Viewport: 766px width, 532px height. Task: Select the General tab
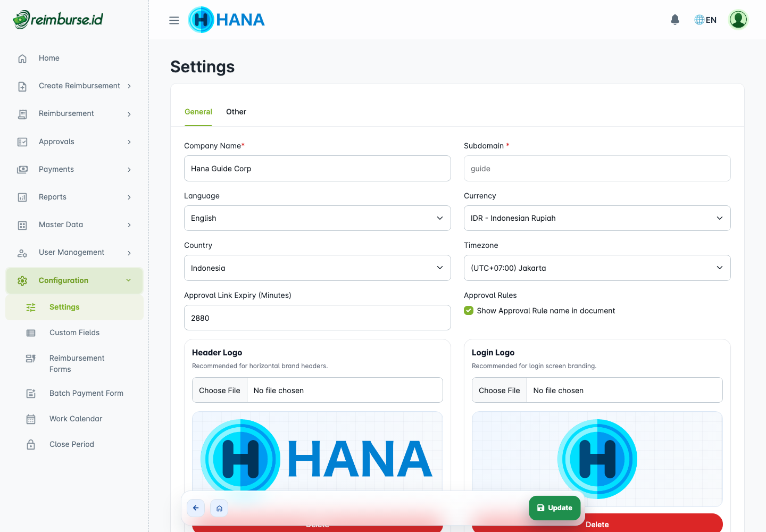(198, 112)
